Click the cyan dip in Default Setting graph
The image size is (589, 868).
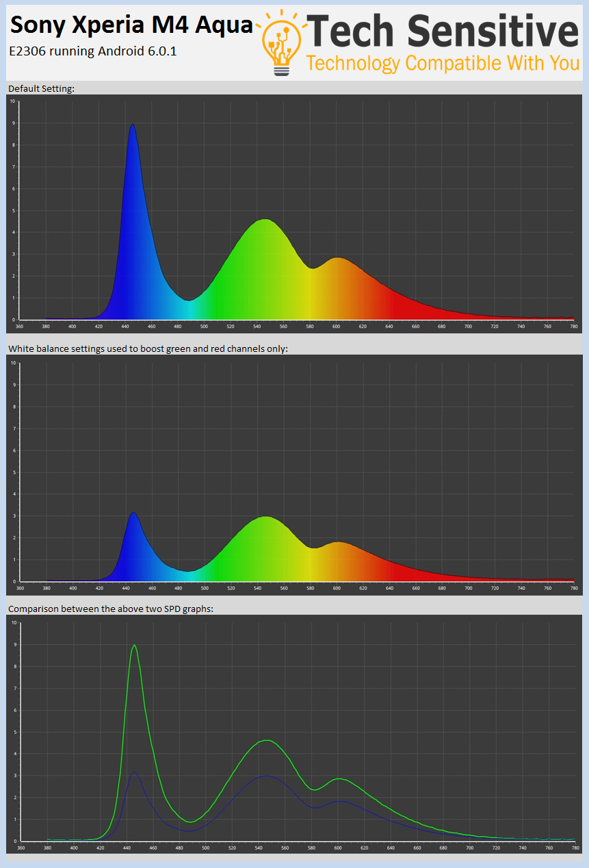pyautogui.click(x=189, y=309)
